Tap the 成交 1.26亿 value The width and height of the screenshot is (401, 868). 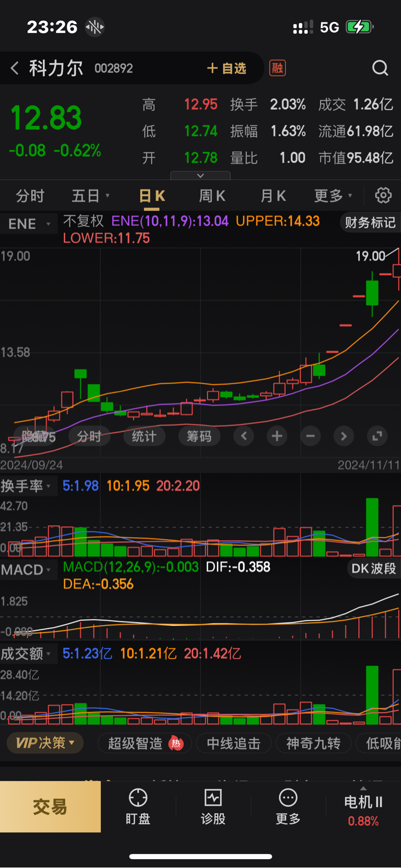(x=373, y=104)
